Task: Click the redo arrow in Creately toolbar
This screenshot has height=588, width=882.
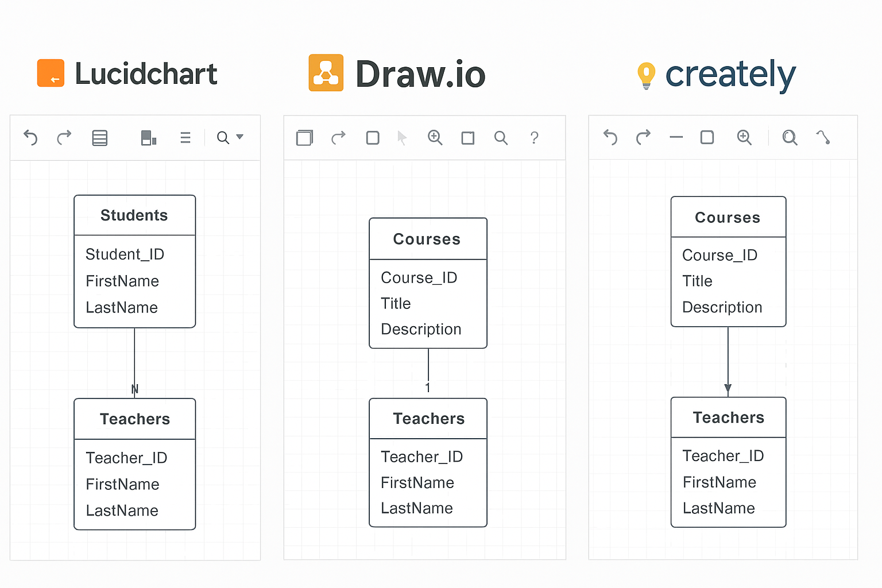Action: point(643,137)
